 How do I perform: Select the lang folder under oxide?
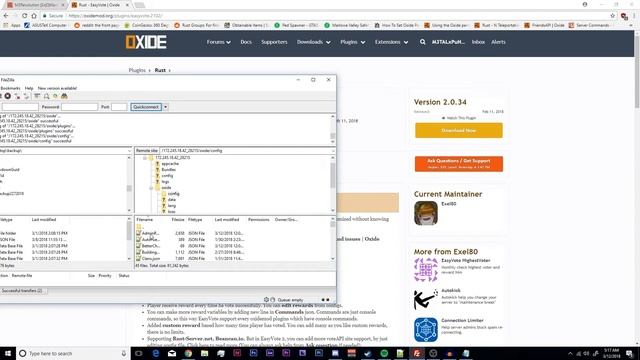pyautogui.click(x=172, y=206)
